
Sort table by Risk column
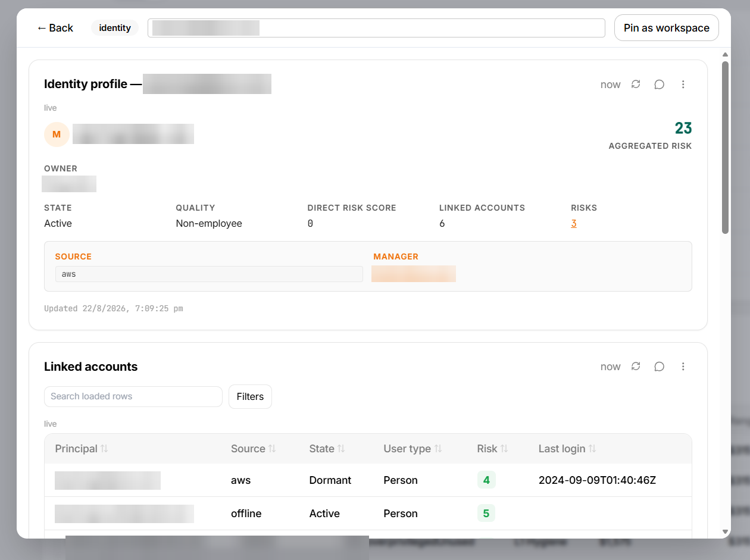(x=493, y=449)
